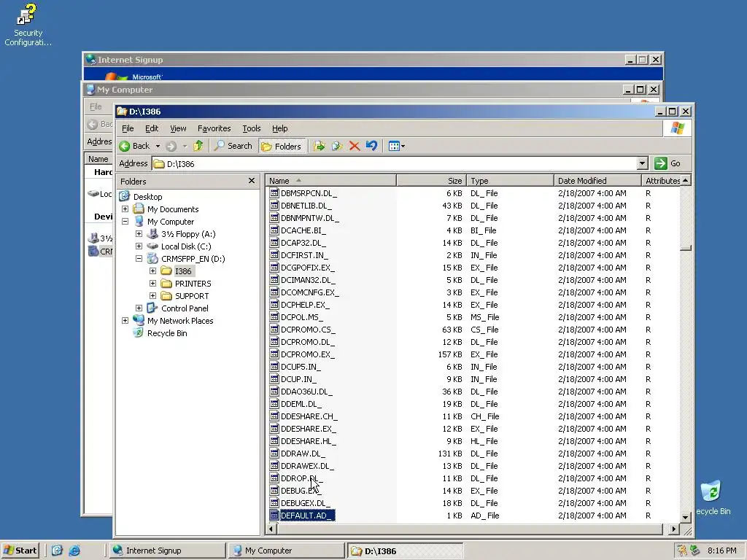Sort by Type column header
Viewport: 747px width, 560px height.
coord(510,181)
